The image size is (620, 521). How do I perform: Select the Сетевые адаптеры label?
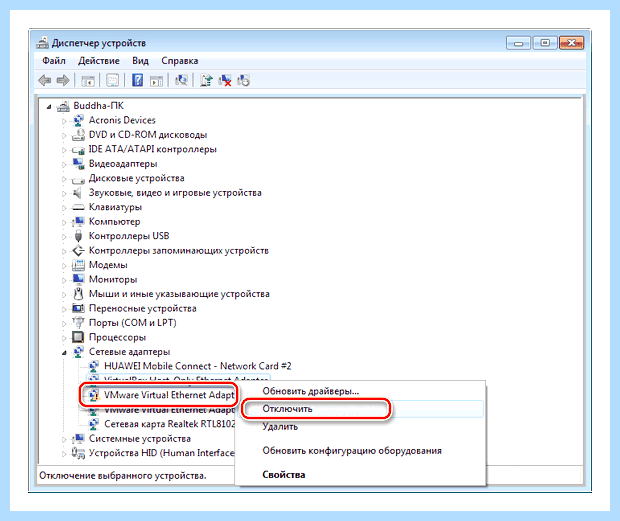pyautogui.click(x=129, y=352)
